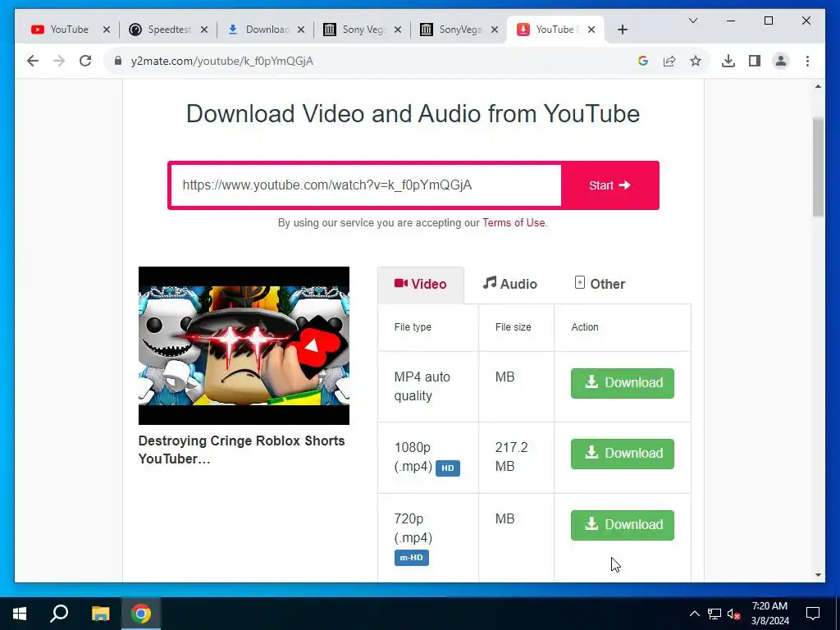Reload the y2mate page

click(x=85, y=61)
